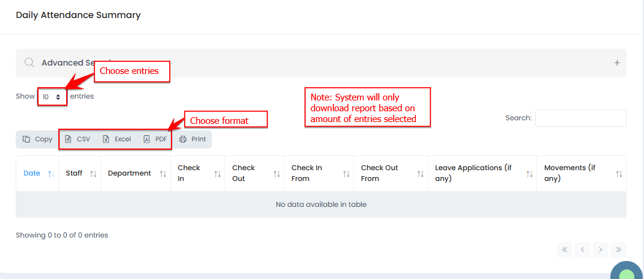Click the Department column sort arrows
Viewport: 644px width, 279px height.
[x=163, y=174]
